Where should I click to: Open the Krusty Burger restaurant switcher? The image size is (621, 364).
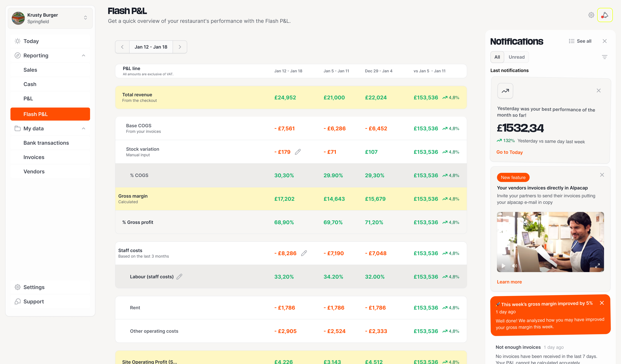pos(50,18)
